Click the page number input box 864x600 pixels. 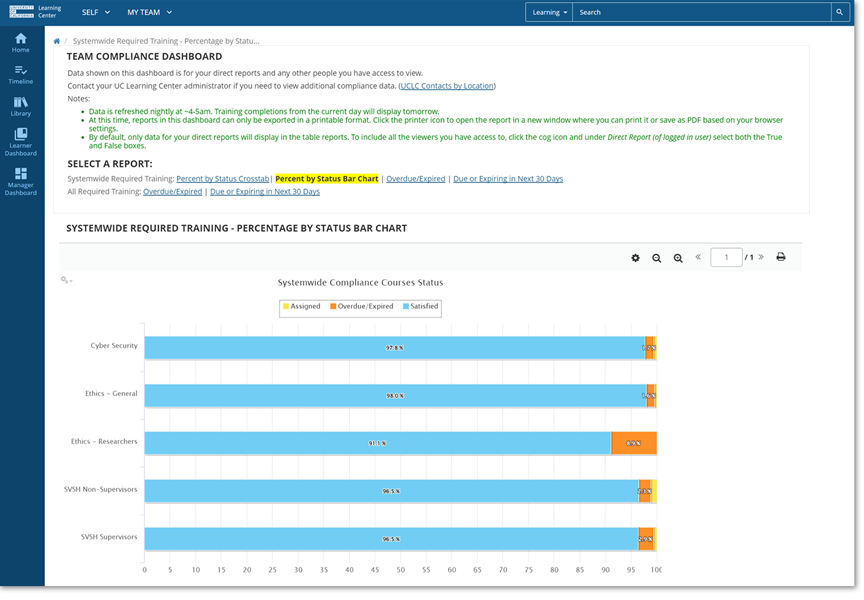coord(726,257)
